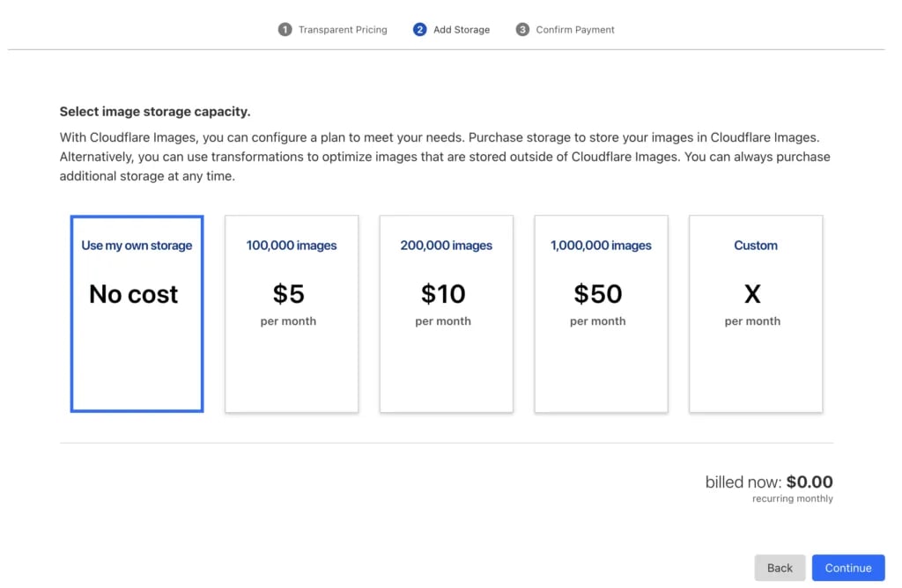This screenshot has width=902, height=588.
Task: Click the step 1 number icon
Action: tap(285, 29)
